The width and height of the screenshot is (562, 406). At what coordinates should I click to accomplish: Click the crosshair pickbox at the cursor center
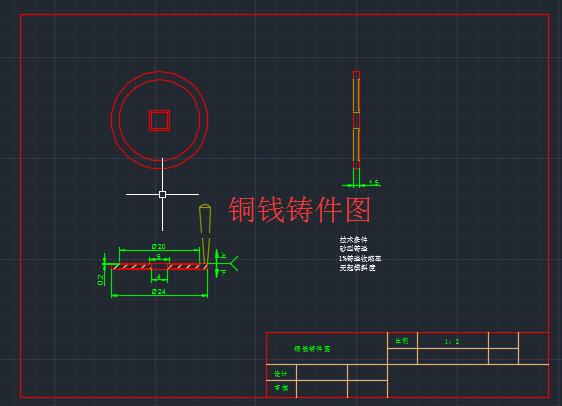pos(162,194)
